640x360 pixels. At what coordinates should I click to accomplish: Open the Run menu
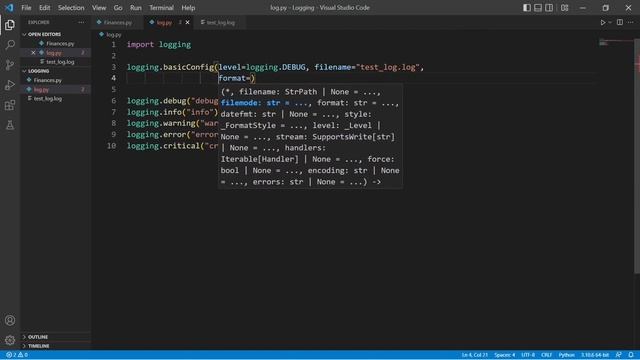coord(136,8)
